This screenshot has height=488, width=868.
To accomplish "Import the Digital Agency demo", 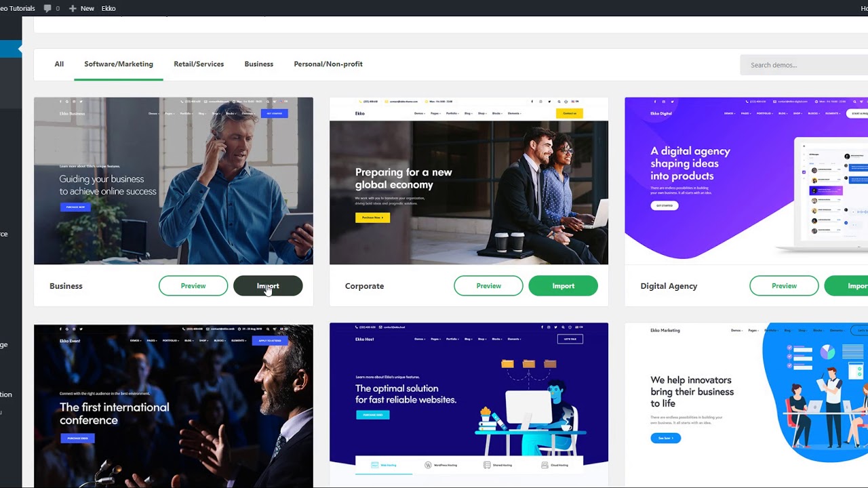I will pos(846,286).
